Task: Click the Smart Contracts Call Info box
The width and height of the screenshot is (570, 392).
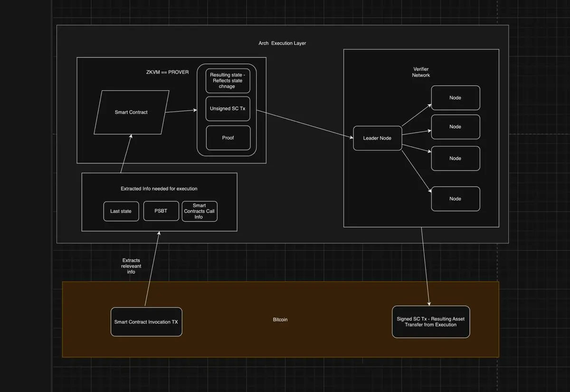Action: (199, 211)
